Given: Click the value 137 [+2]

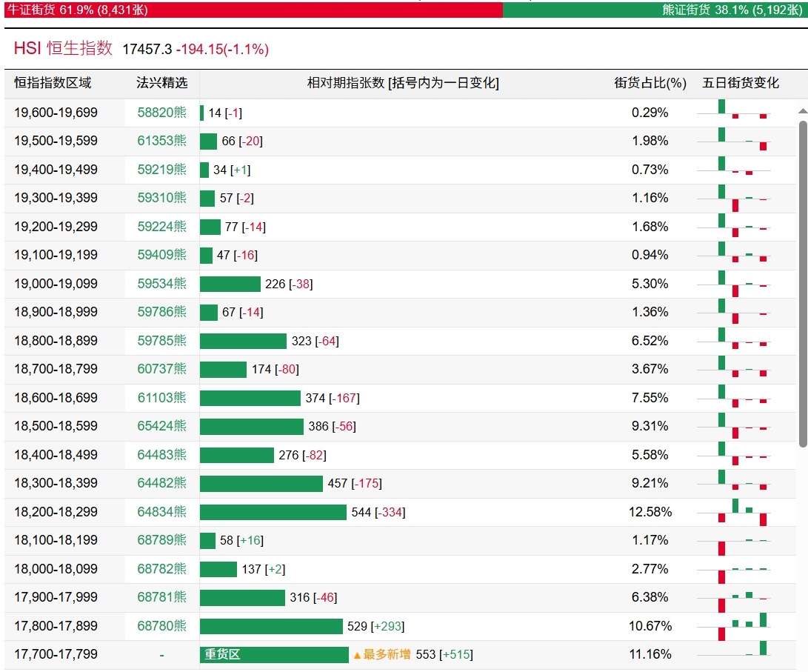Looking at the screenshot, I should click(264, 570).
